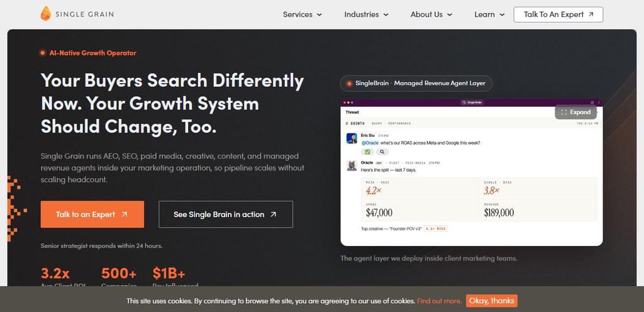Click Talk To An Expert header button
This screenshot has height=312, width=644.
click(x=558, y=14)
